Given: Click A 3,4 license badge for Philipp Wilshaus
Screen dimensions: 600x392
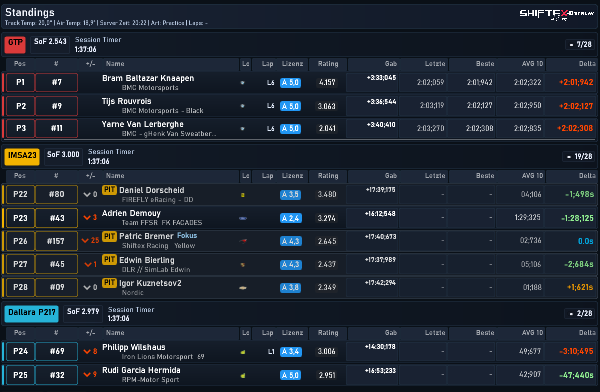Looking at the screenshot, I should click(x=291, y=351).
